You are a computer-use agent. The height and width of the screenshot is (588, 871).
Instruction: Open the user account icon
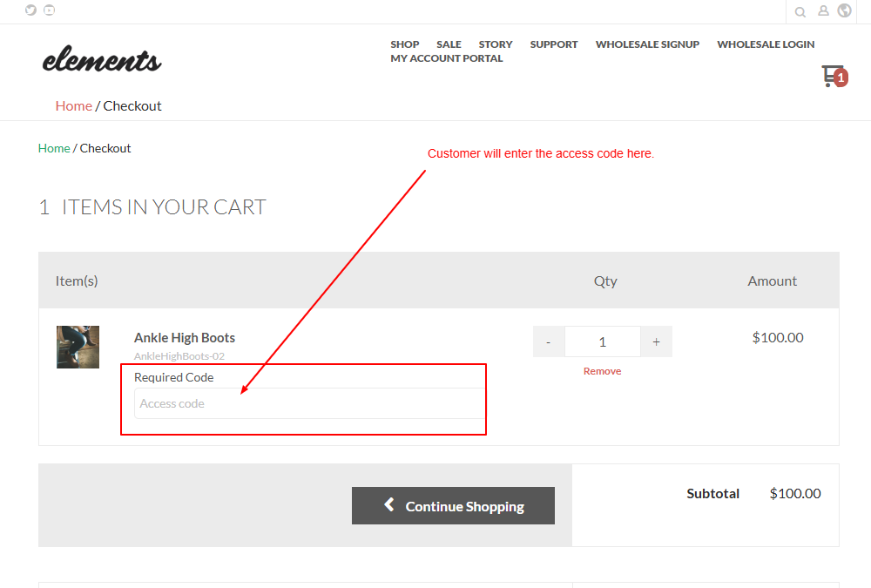[823, 10]
